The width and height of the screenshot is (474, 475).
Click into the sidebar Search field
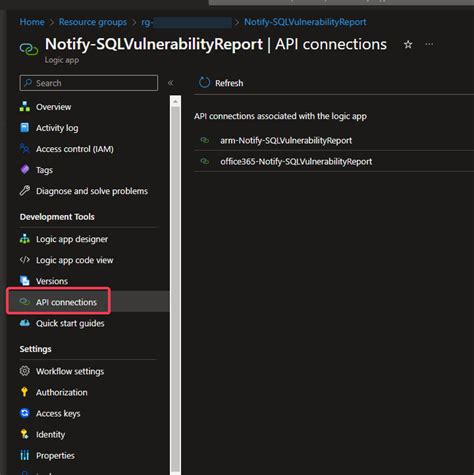coord(89,83)
